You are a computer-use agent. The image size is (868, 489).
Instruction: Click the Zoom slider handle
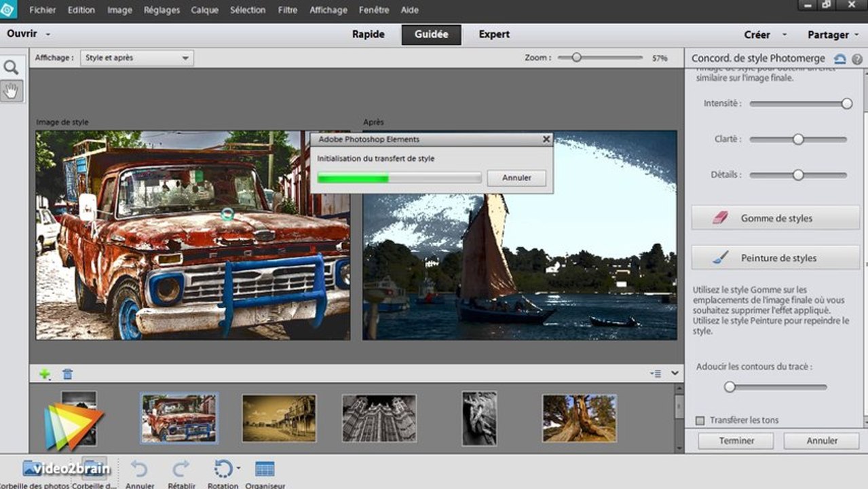click(x=576, y=58)
